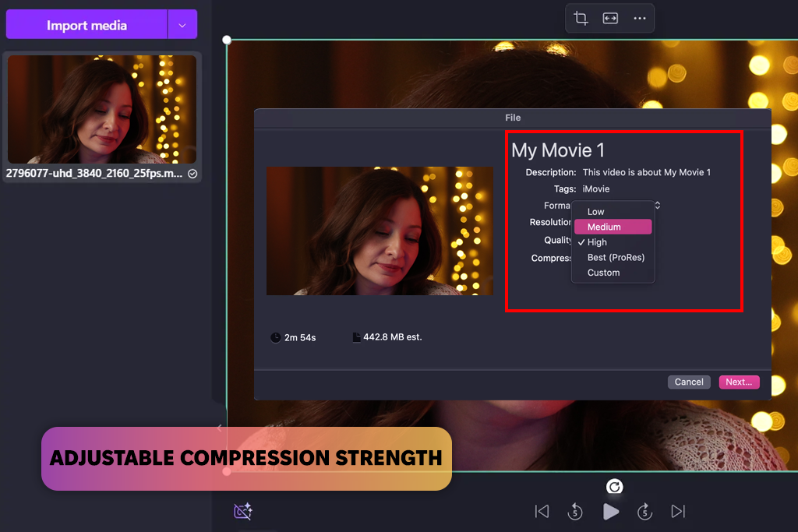Image resolution: width=798 pixels, height=532 pixels.
Task: Play the video preview
Action: click(611, 511)
